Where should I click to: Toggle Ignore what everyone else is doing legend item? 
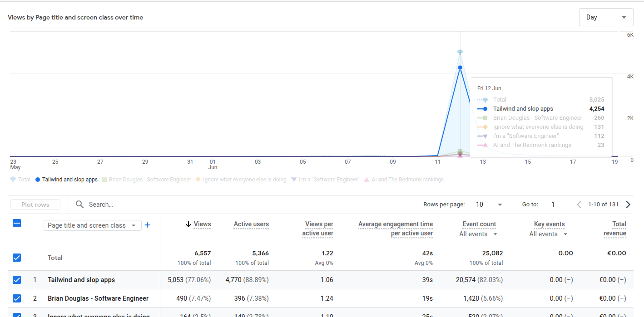coord(241,180)
